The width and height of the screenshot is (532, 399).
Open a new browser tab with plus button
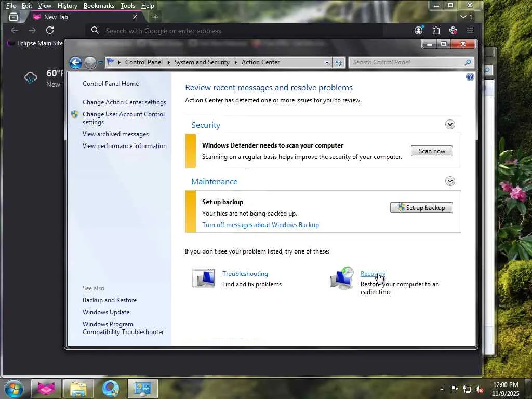[x=155, y=17]
